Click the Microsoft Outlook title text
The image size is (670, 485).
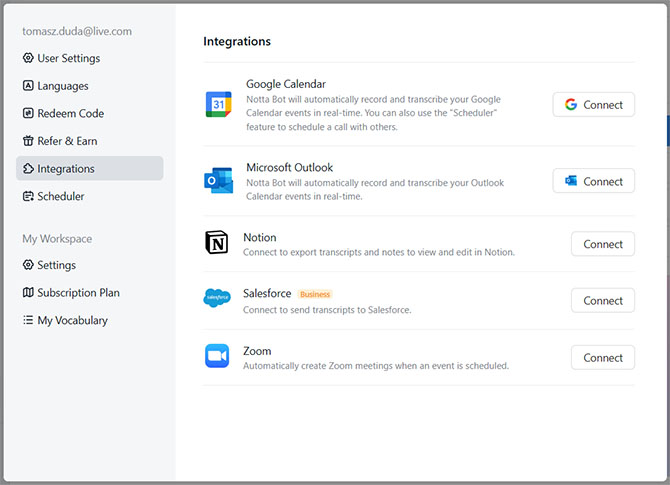coord(289,168)
